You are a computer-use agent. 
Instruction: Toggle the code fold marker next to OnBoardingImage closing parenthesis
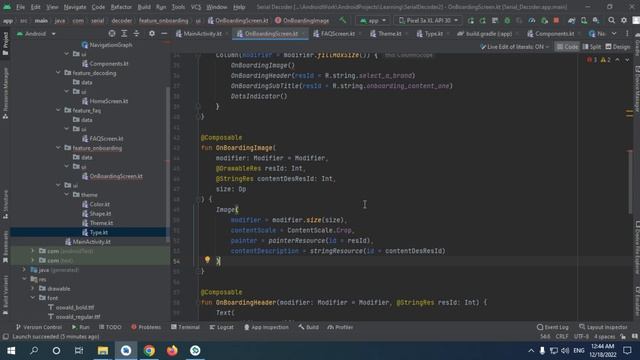[198, 200]
